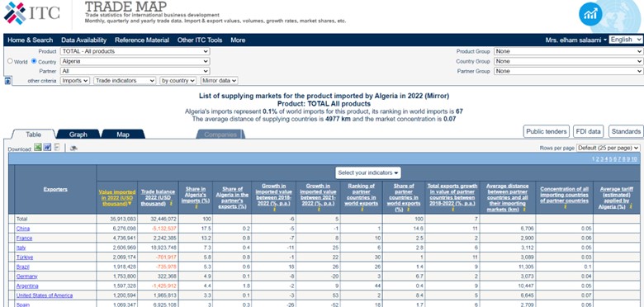Download table as text file icon
Viewport: 644px width, 307px height.
(57, 148)
